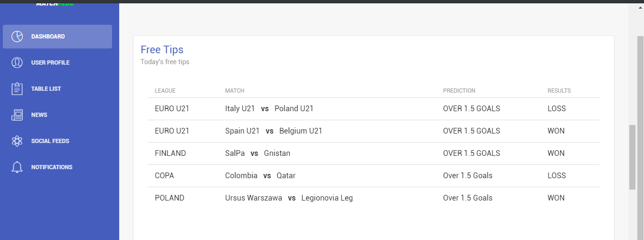Click the PREDICTION column header
This screenshot has height=240, width=644.
pos(459,91)
